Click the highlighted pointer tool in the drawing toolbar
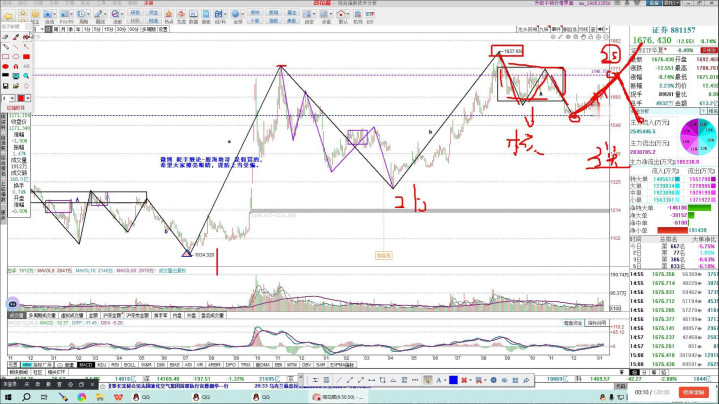Image resolution: width=719 pixels, height=404 pixels. coord(428,380)
